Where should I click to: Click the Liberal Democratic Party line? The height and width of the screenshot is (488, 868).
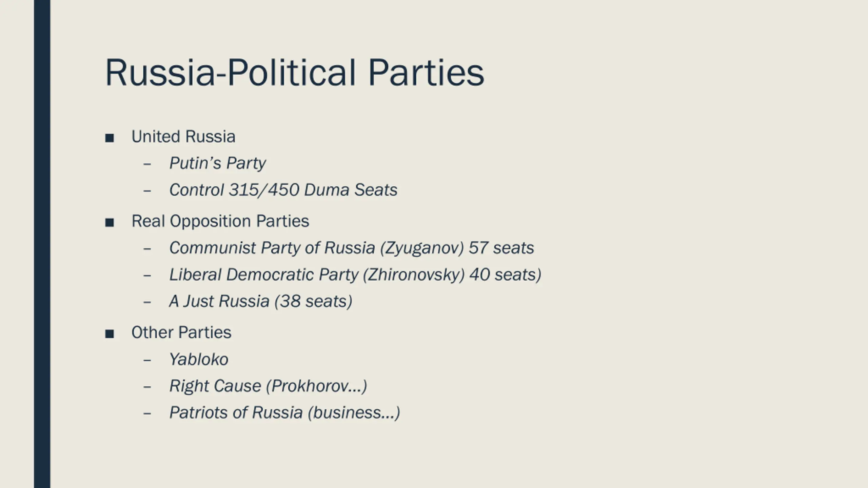point(355,275)
